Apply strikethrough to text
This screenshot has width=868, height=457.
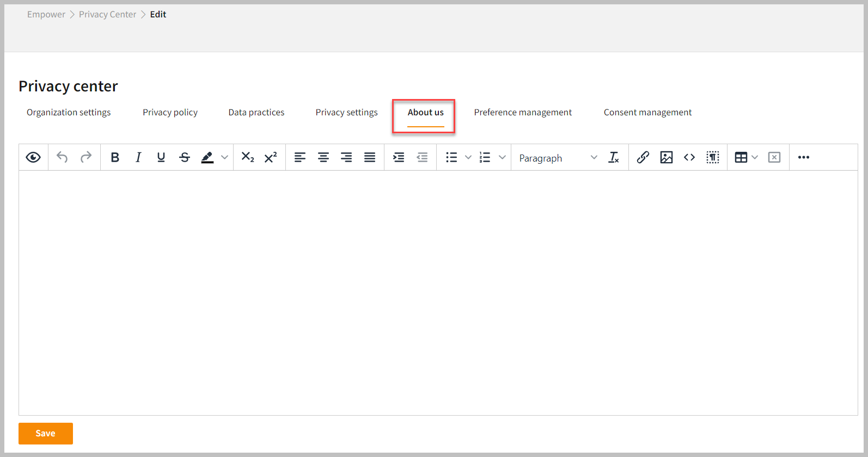point(185,157)
